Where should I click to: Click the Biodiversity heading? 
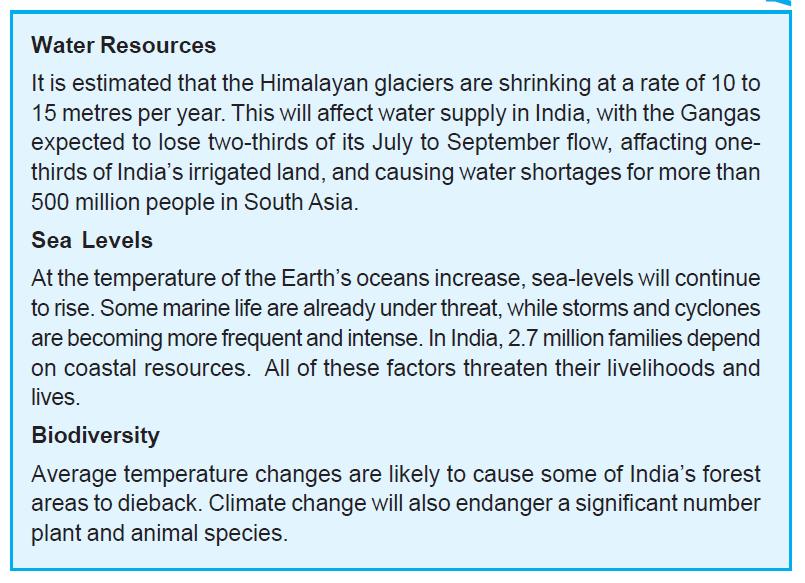click(95, 436)
